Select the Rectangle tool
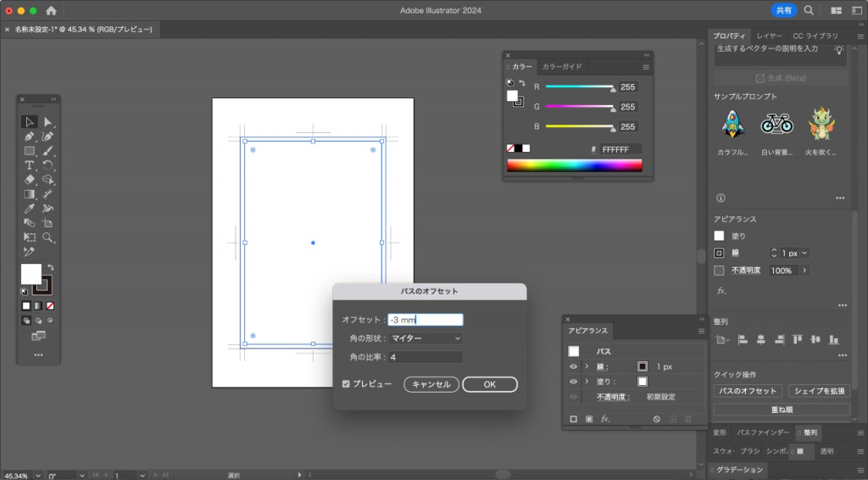 (30, 151)
